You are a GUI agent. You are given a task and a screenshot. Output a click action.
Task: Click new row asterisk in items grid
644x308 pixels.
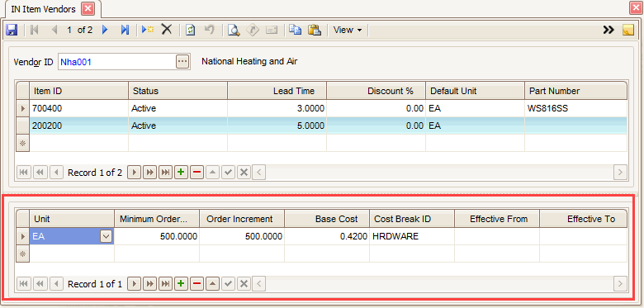(x=22, y=143)
